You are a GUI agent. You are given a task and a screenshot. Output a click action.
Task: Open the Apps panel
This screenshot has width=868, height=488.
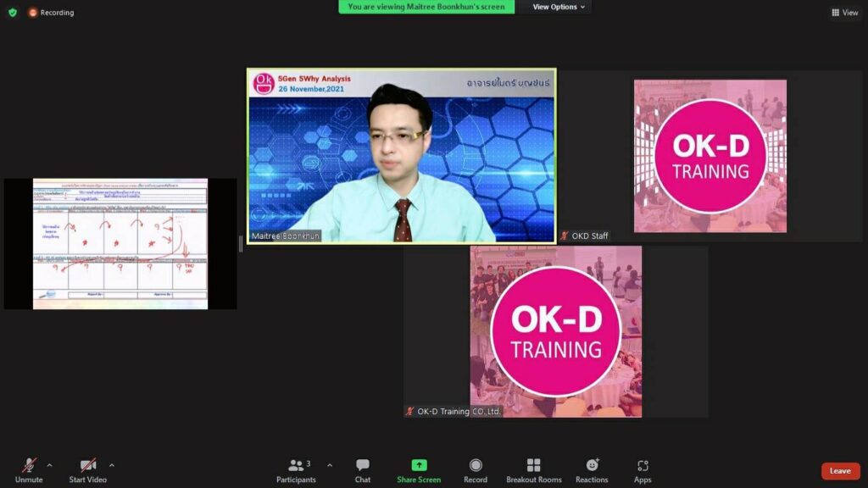[x=643, y=471]
